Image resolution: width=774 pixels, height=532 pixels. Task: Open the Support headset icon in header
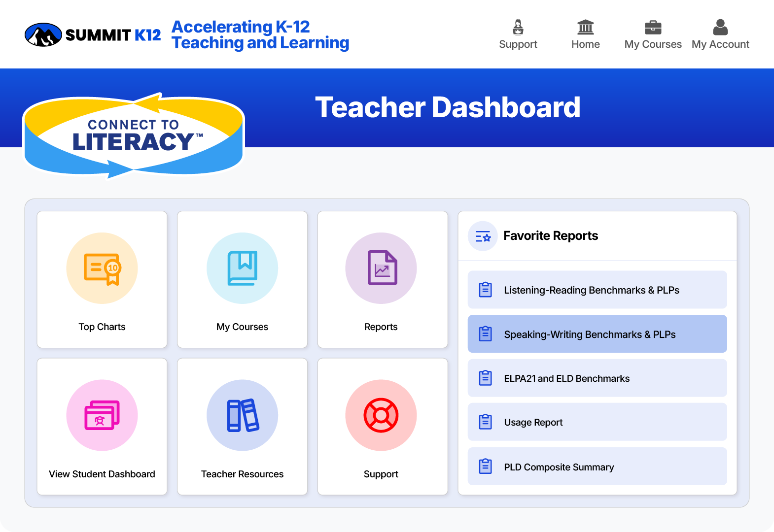coord(518,27)
